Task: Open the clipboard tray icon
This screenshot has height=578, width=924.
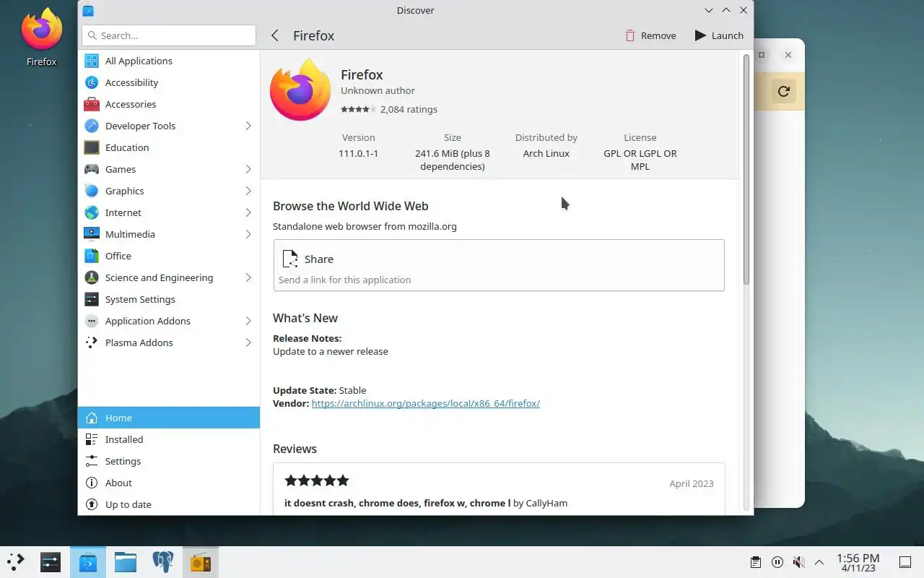Action: [x=755, y=562]
